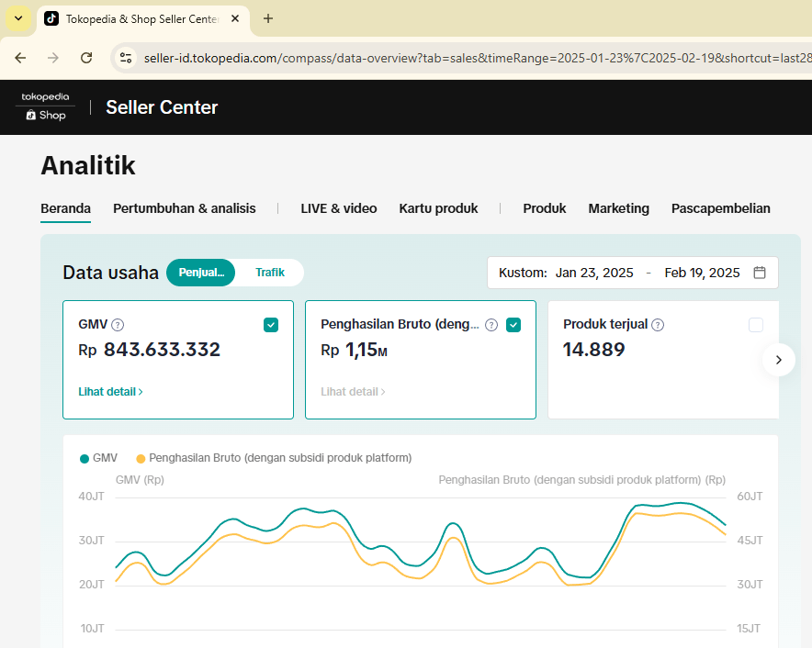Switch the toggle to Trafik

pyautogui.click(x=269, y=273)
